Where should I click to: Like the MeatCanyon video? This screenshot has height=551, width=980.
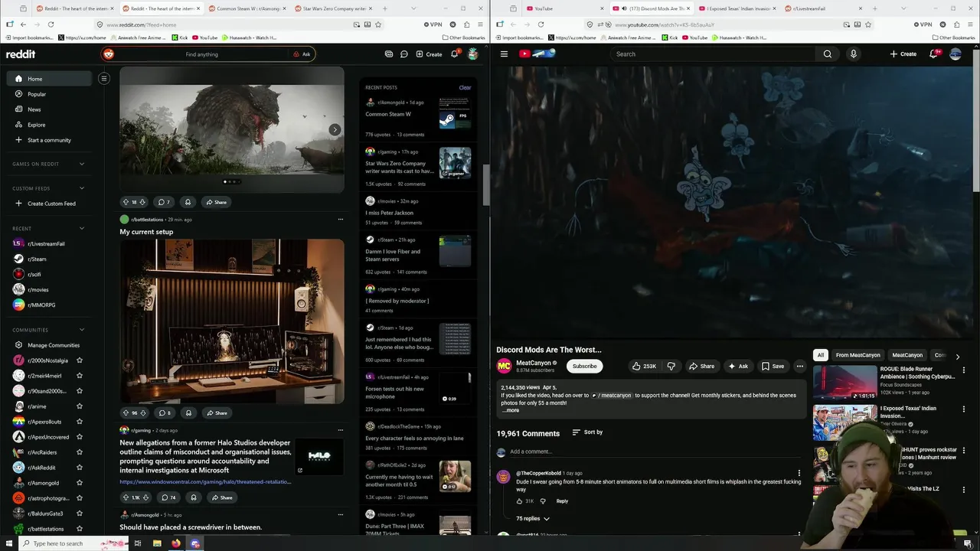pos(644,366)
